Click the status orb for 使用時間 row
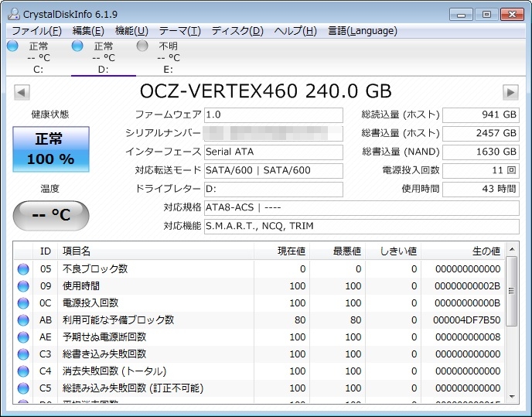 [23, 286]
